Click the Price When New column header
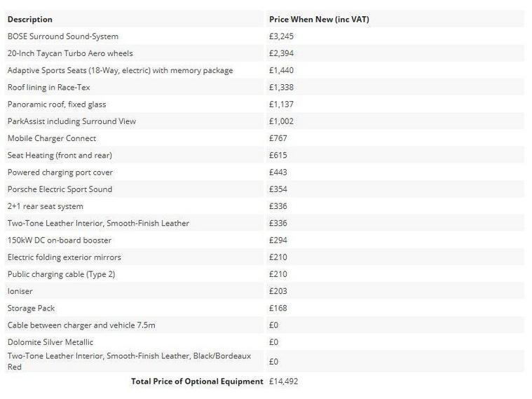 [319, 20]
